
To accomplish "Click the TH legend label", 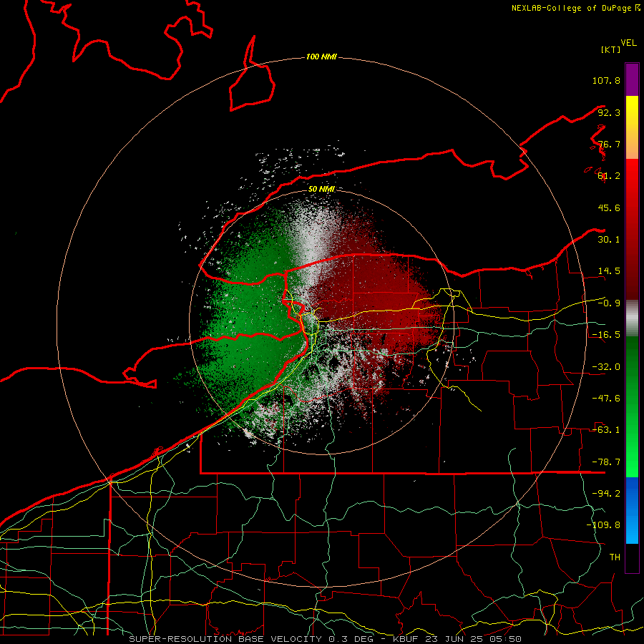I will tap(615, 557).
